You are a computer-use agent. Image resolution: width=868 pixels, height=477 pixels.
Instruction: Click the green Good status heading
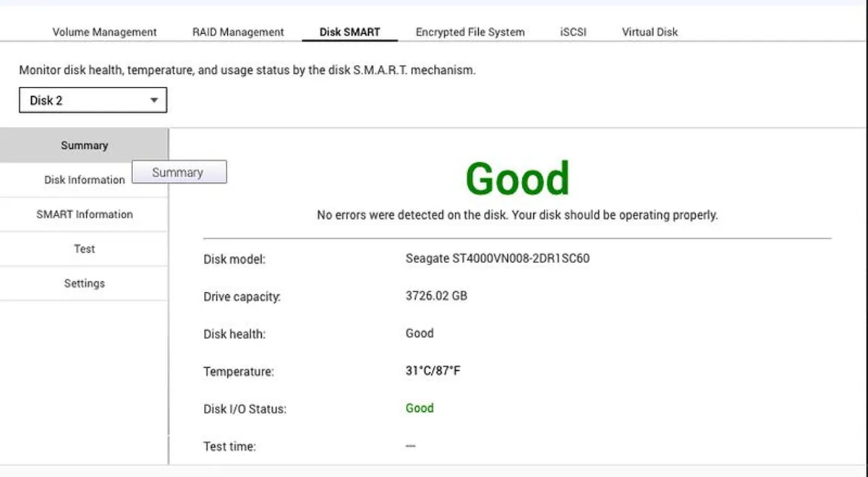click(518, 177)
